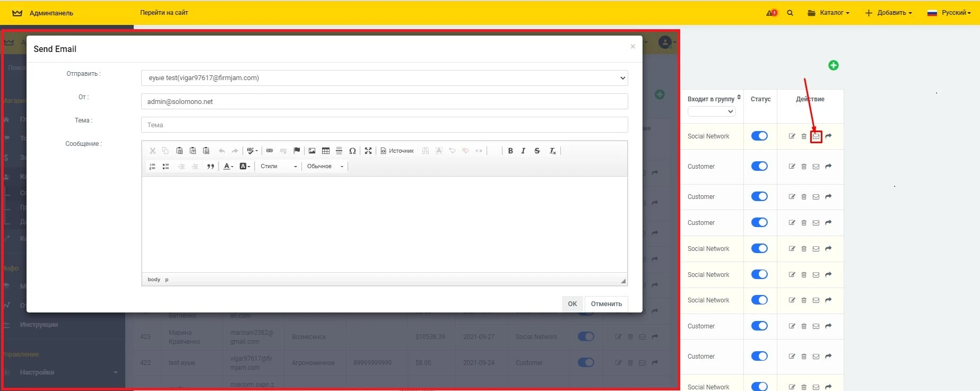Click the Отменить cancel button
Image resolution: width=980 pixels, height=391 pixels.
coord(606,304)
